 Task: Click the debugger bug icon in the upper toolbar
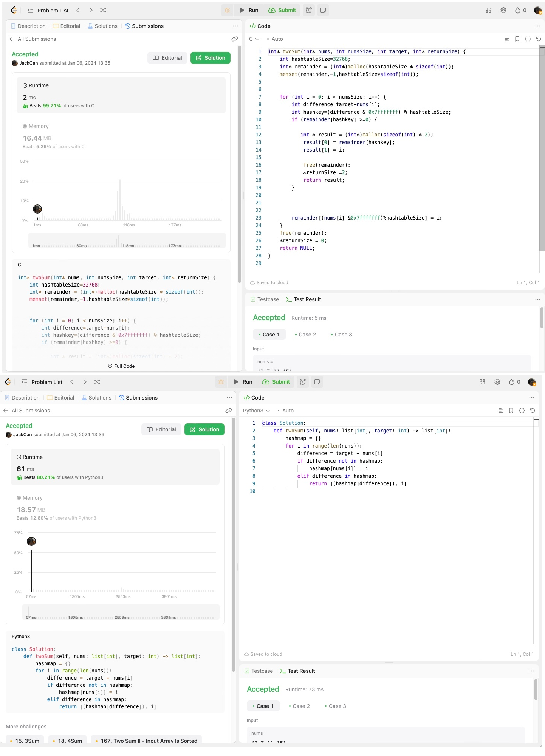point(227,10)
